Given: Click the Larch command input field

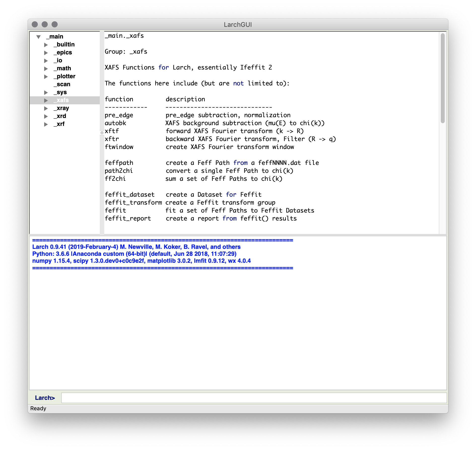Looking at the screenshot, I should [x=253, y=398].
